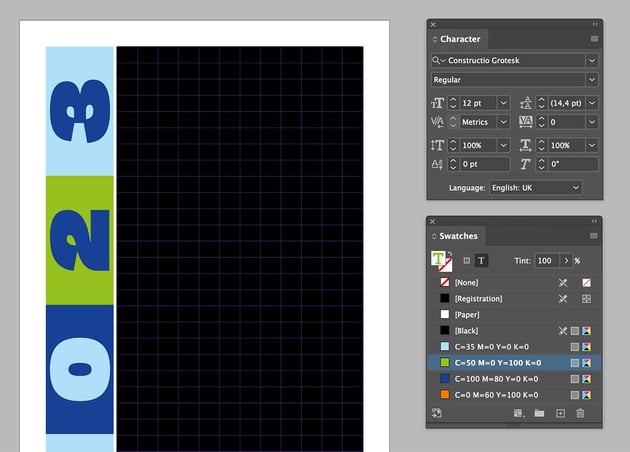Viewport: 630px width, 452px height.
Task: Select the light blue C=35 swatch
Action: (514, 347)
